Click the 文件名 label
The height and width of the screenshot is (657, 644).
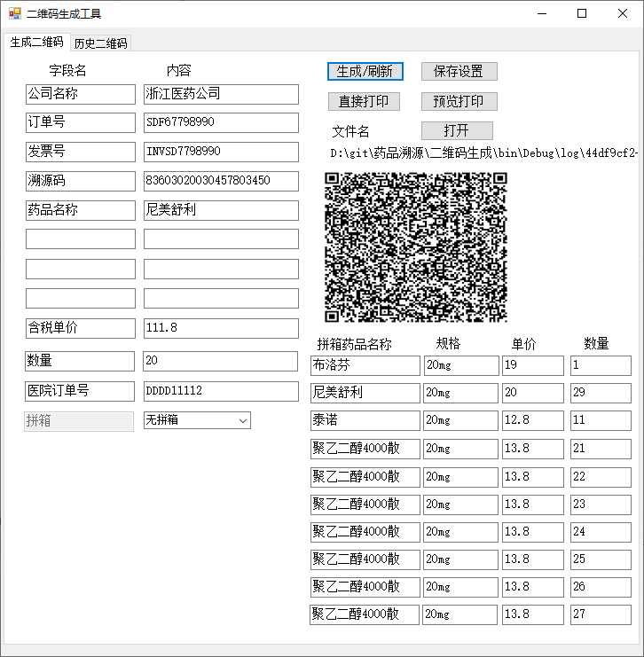tap(350, 131)
